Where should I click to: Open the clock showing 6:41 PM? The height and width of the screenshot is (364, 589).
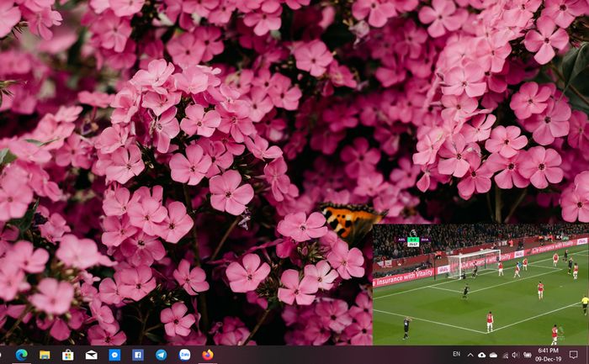click(548, 355)
